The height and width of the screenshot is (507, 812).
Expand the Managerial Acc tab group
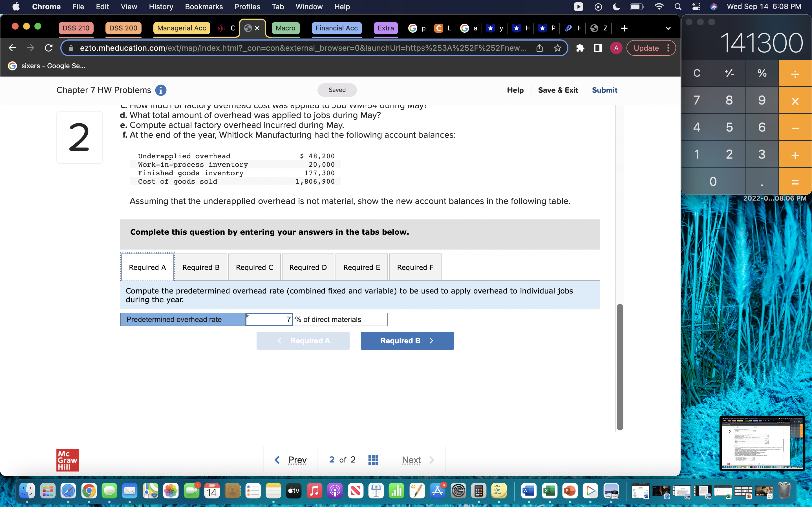[x=182, y=28]
